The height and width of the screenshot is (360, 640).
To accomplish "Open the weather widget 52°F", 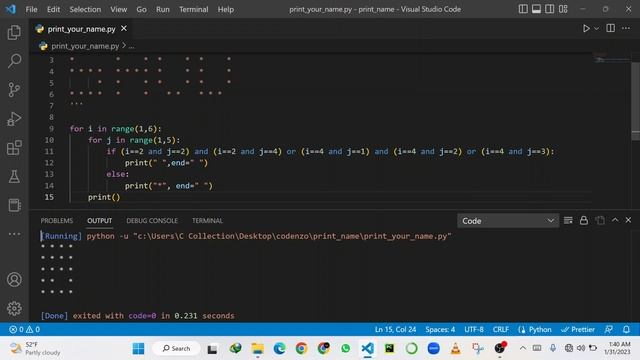I will point(36,348).
